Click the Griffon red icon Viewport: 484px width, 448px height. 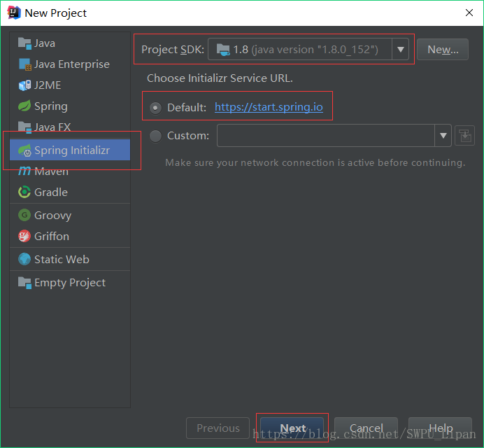tap(24, 237)
